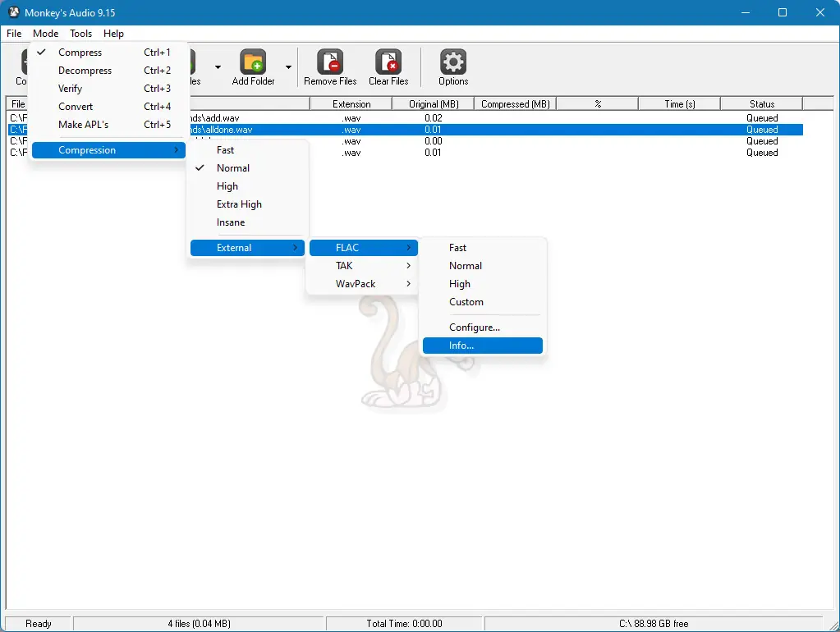This screenshot has width=840, height=632.
Task: Choose Convert mode
Action: (x=108, y=107)
